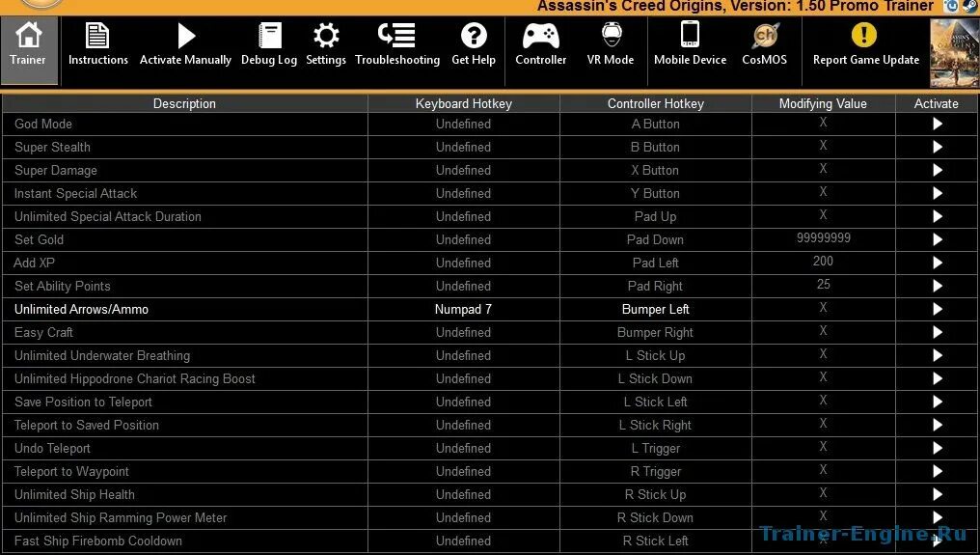Image resolution: width=980 pixels, height=555 pixels.
Task: Click the A Button controller hotkey
Action: pos(656,124)
